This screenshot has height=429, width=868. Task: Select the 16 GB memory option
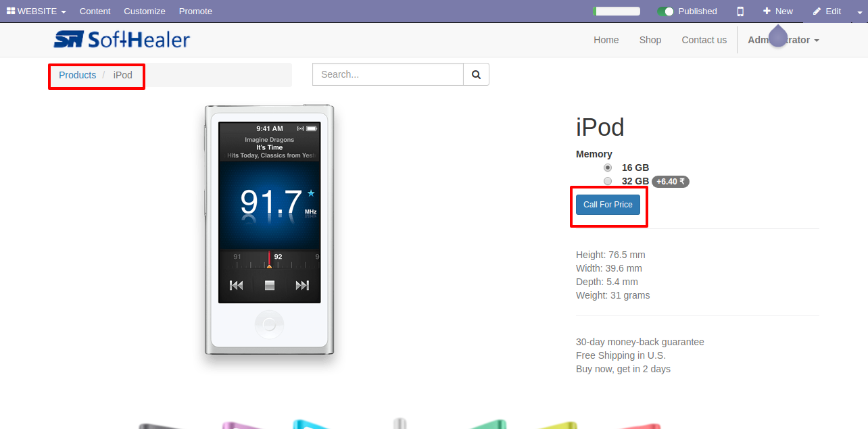608,168
